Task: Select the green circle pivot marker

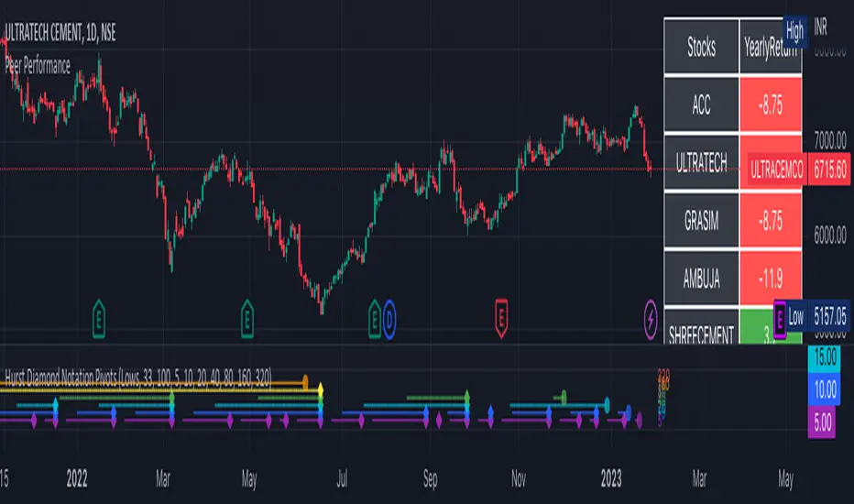Action: pos(564,397)
